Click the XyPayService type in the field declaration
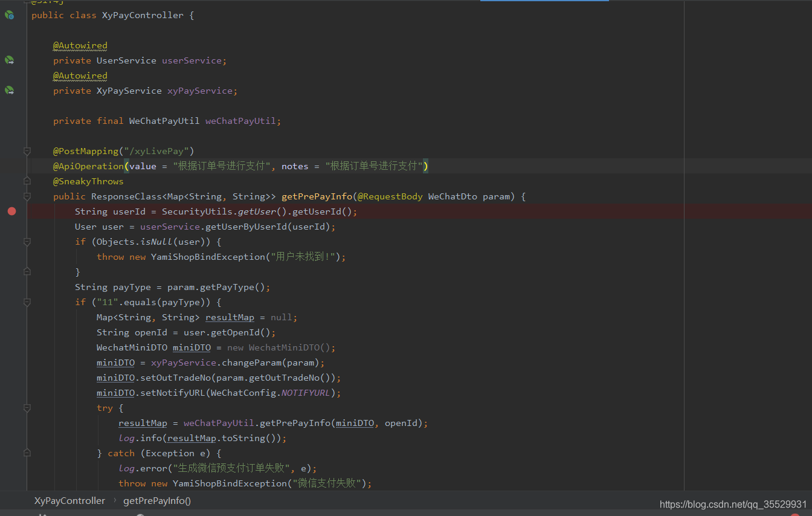 [129, 91]
